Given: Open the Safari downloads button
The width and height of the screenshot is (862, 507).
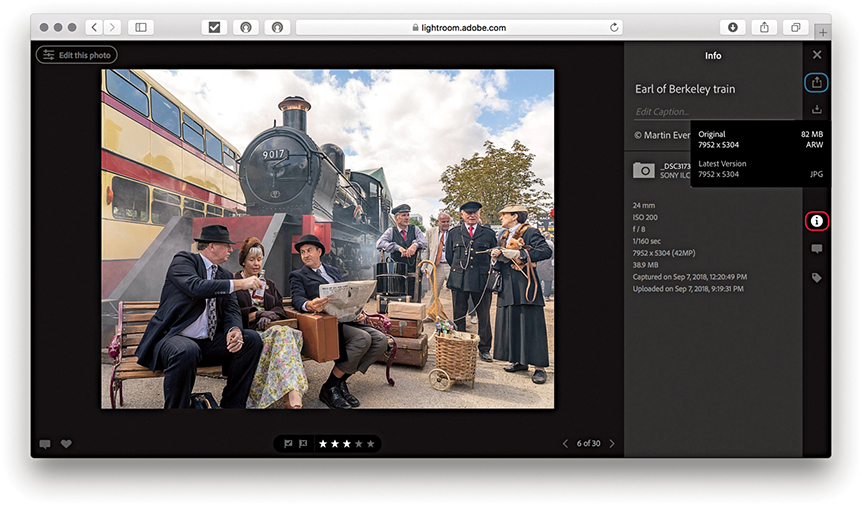Looking at the screenshot, I should tap(733, 27).
